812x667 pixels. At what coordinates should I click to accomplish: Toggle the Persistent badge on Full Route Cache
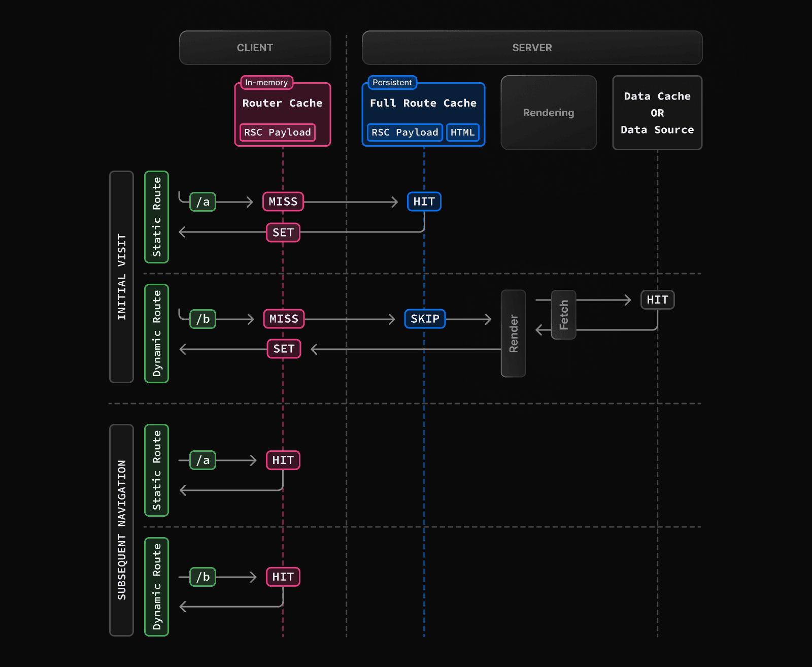point(392,82)
